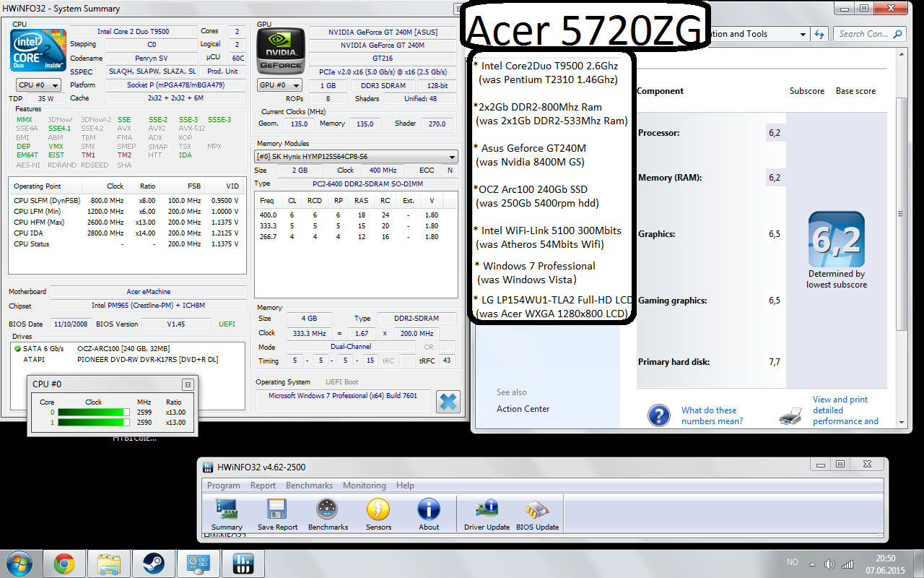924x578 pixels.
Task: Open the Report menu
Action: click(263, 486)
